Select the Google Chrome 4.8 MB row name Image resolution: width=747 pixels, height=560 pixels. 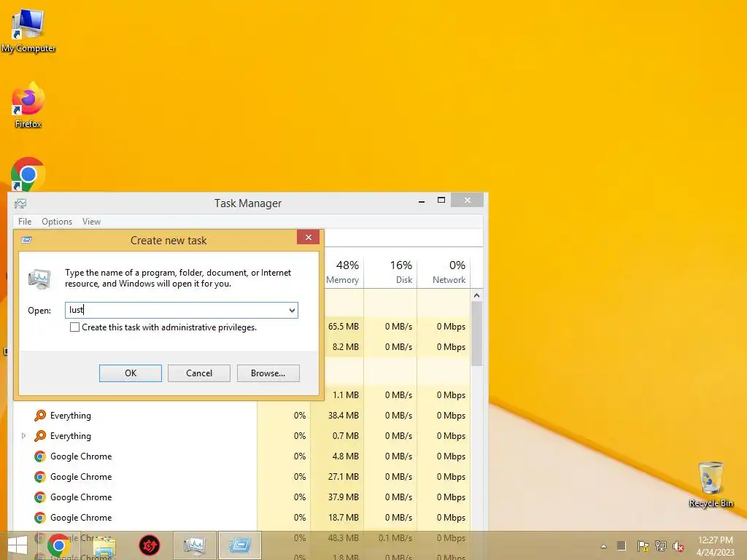(x=81, y=456)
